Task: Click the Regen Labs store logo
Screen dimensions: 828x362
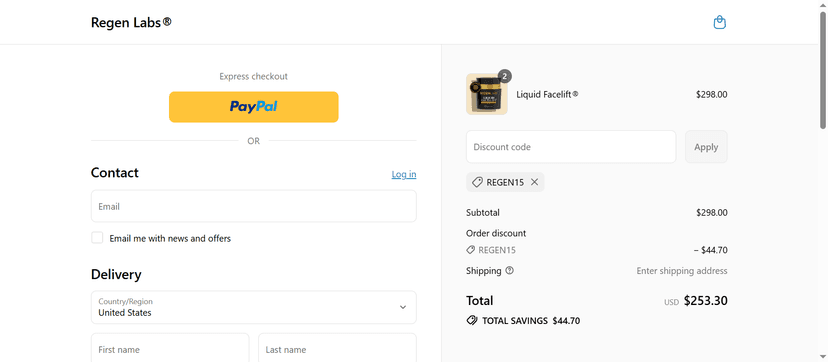Action: pyautogui.click(x=131, y=22)
